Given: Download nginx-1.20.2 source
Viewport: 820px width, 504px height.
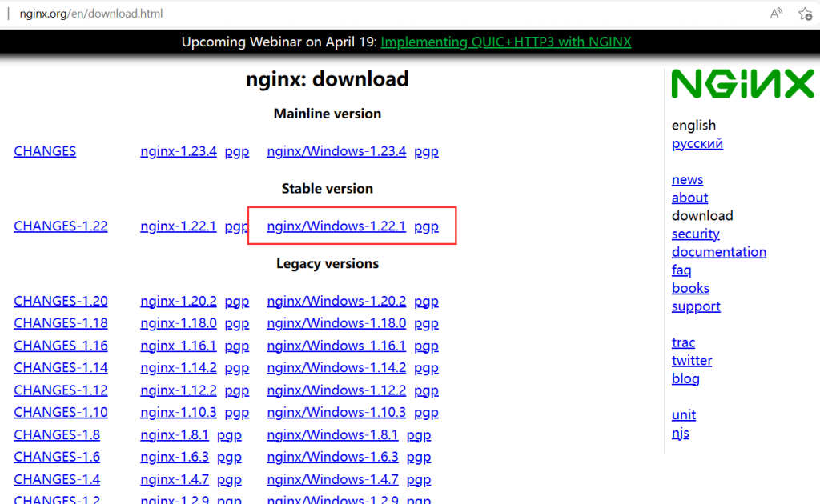Looking at the screenshot, I should (x=179, y=302).
